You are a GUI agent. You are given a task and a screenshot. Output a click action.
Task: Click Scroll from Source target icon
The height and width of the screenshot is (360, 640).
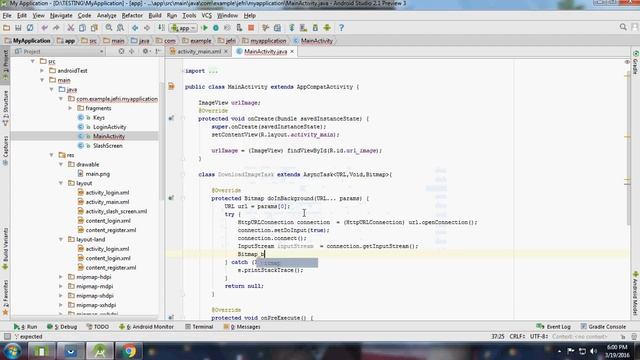point(121,51)
